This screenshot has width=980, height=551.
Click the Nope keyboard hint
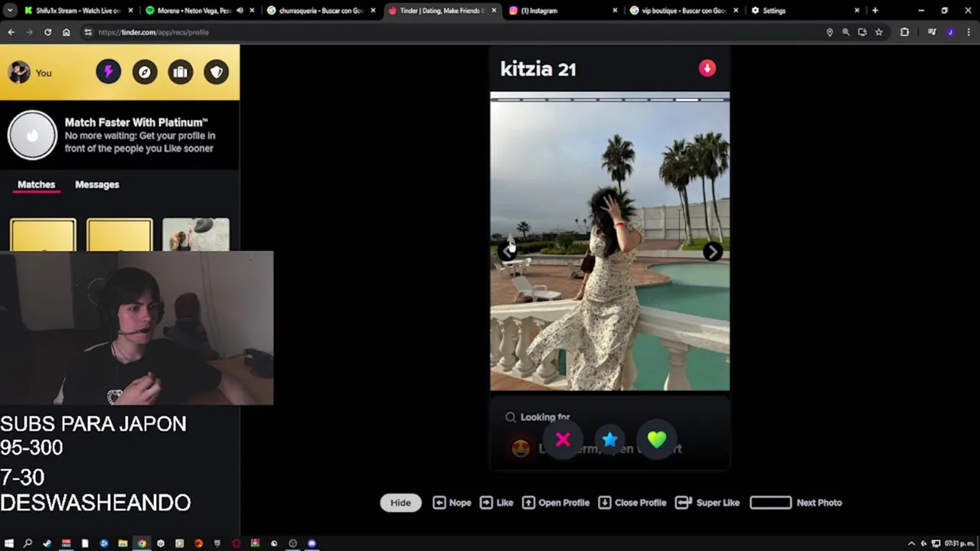tap(452, 503)
